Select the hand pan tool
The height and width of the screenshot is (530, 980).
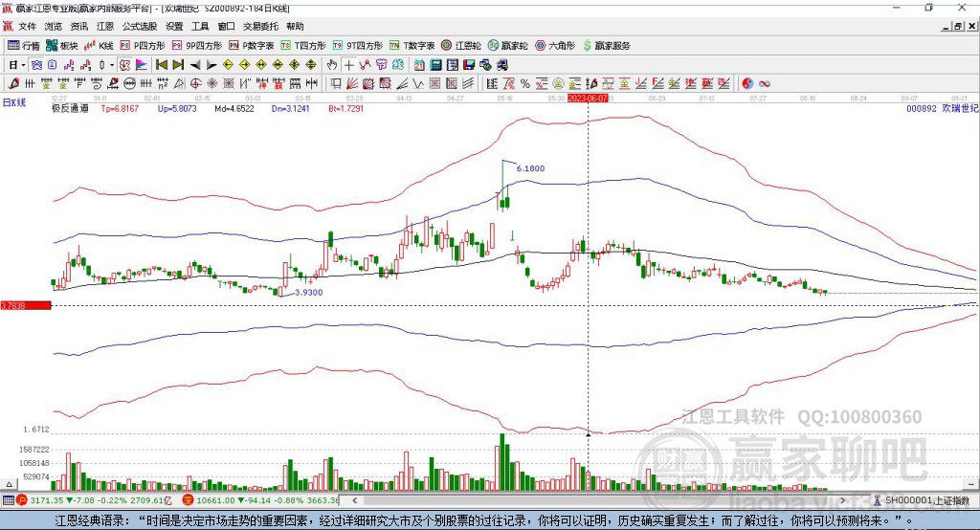[x=332, y=65]
